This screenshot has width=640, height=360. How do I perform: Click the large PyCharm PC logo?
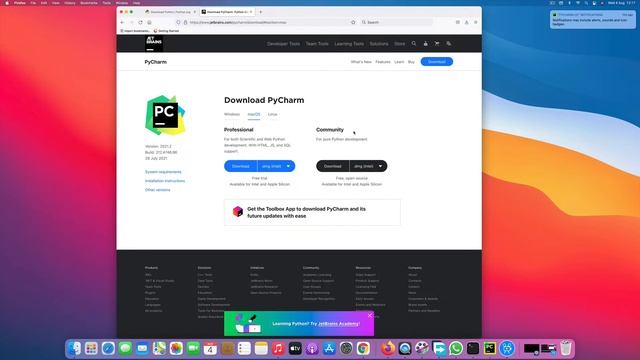(165, 115)
